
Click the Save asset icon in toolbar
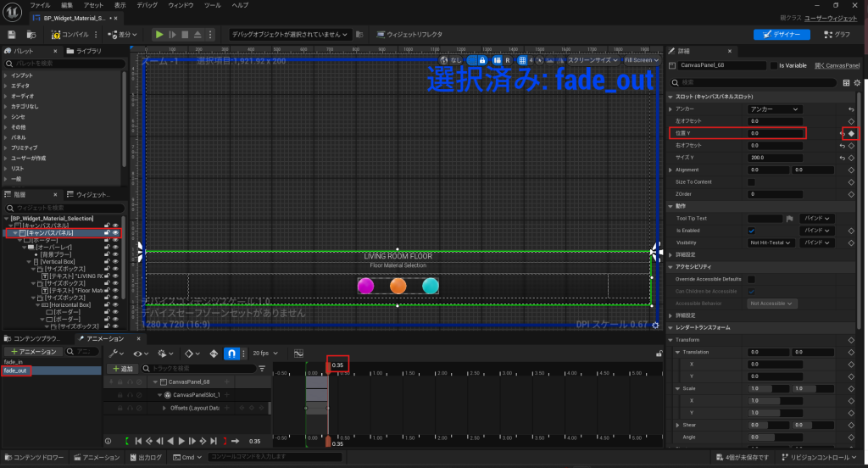[x=12, y=35]
